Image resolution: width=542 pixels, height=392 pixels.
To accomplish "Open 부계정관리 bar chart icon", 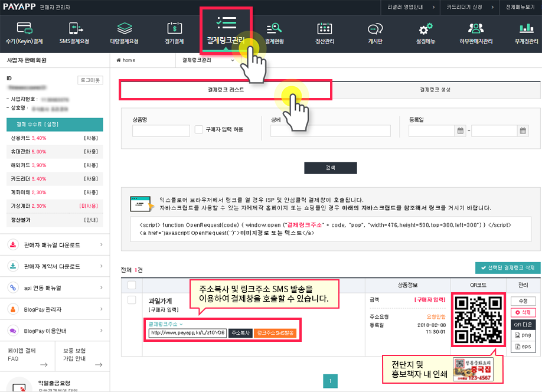I will [527, 28].
